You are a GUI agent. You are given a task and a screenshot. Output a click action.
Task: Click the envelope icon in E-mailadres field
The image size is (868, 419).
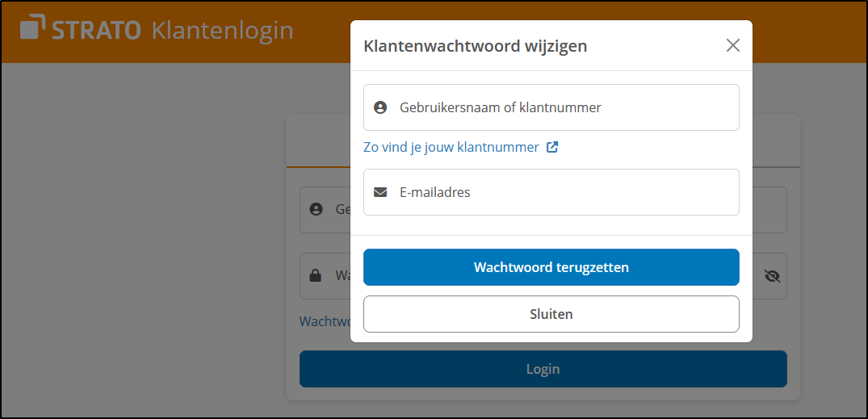coord(380,192)
